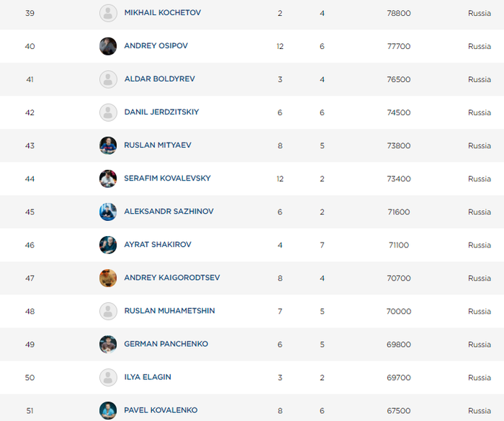Open the Ruslan Muhametshin player link
Viewport: 504px width, 421px height.
point(169,311)
